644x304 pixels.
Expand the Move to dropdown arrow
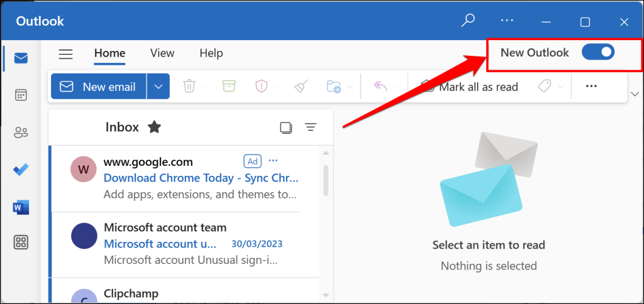click(350, 87)
